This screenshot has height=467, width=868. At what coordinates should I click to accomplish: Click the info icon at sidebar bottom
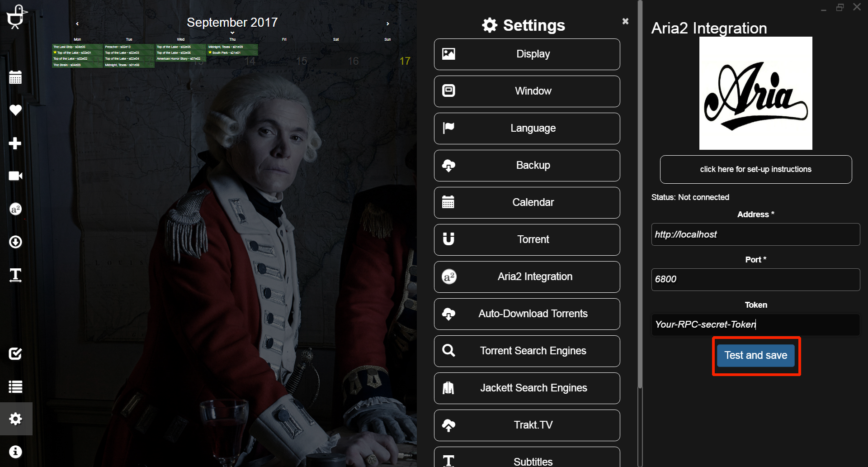point(15,452)
